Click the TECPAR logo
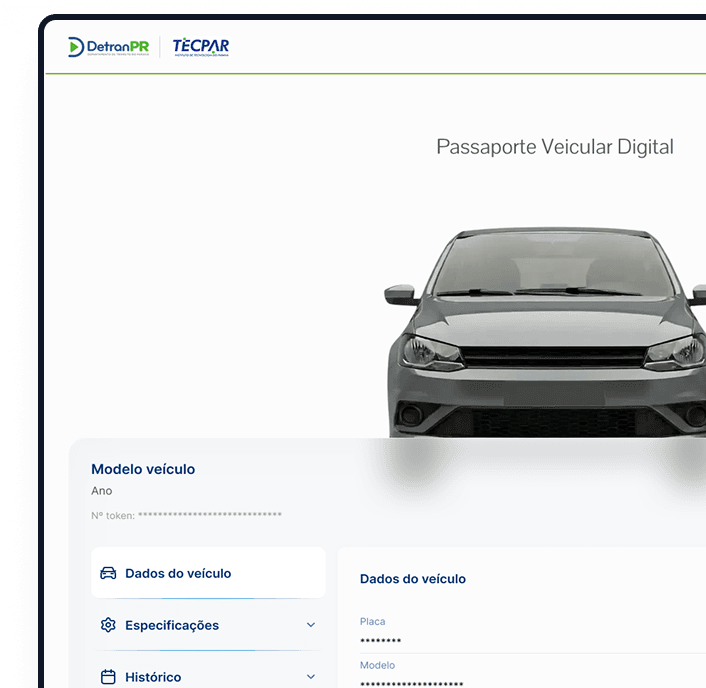Viewport: 706px width, 688px height. [201, 47]
